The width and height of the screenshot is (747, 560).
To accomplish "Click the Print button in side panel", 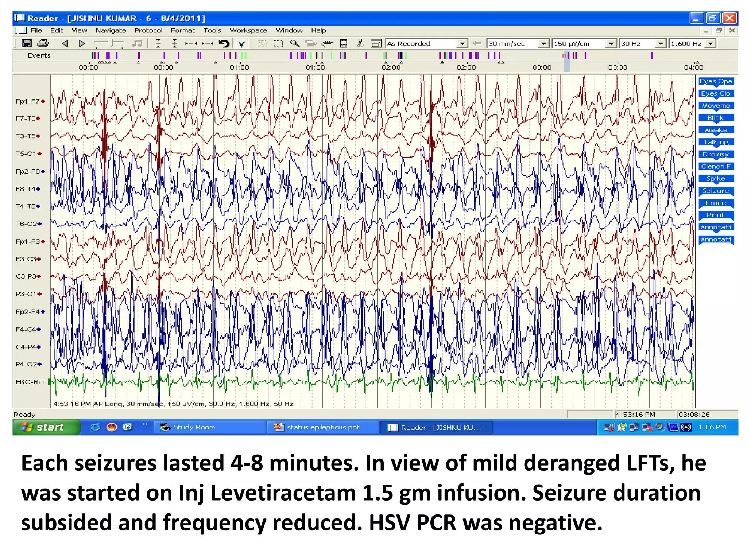I will (716, 215).
